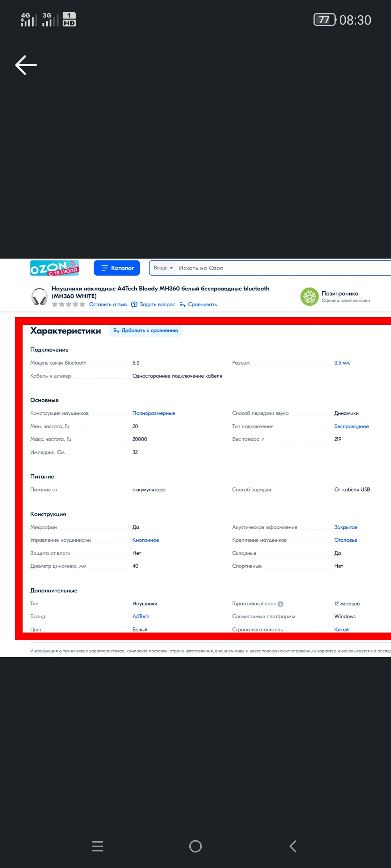Select the 'аккумулятора' power source value
This screenshot has width=391, height=868.
(x=149, y=490)
